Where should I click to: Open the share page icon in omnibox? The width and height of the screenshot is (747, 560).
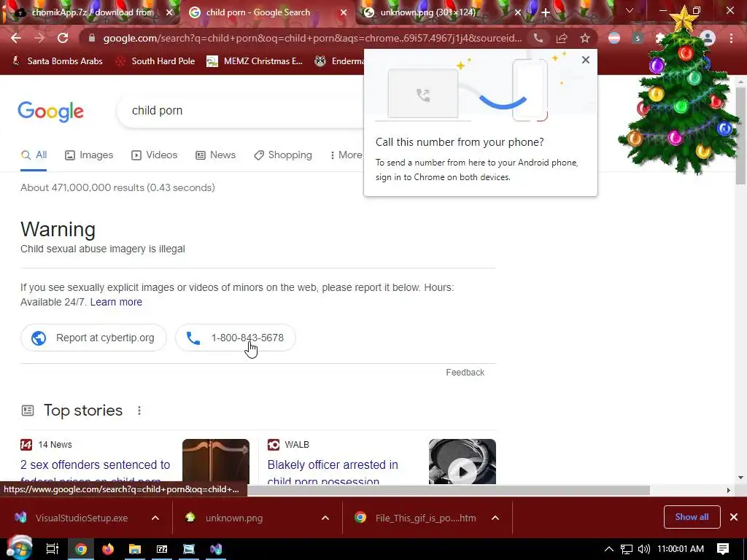[x=562, y=38]
